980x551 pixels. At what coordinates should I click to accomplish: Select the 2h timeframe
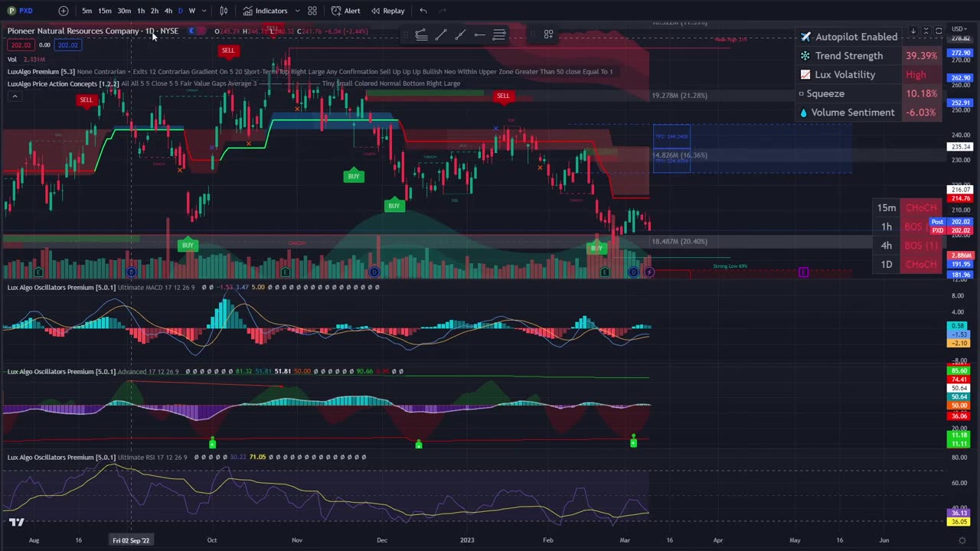(x=155, y=11)
